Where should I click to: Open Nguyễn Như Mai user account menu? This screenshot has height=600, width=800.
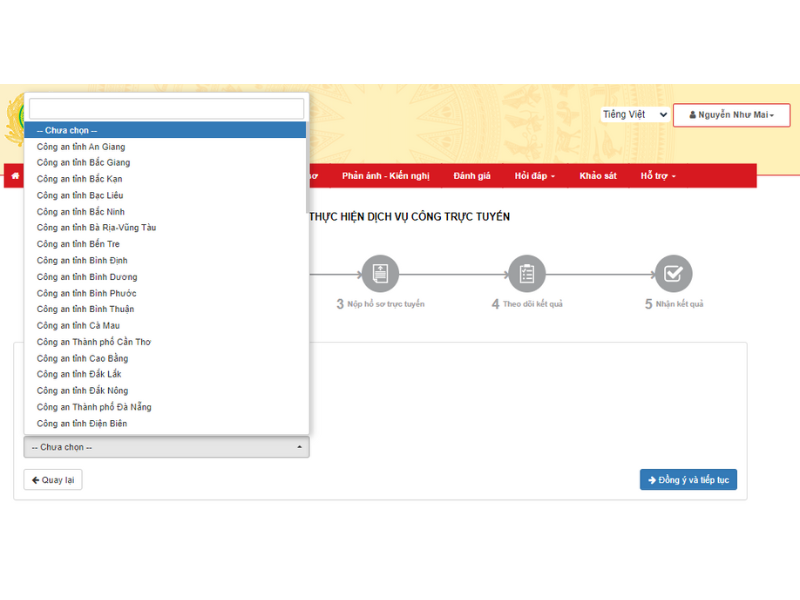click(731, 115)
